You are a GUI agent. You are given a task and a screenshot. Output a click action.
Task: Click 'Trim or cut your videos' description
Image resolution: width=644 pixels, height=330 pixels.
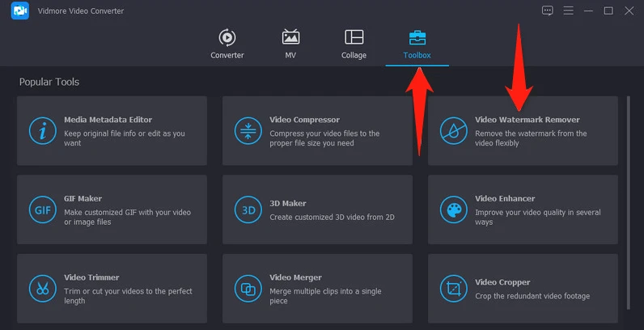coord(128,296)
